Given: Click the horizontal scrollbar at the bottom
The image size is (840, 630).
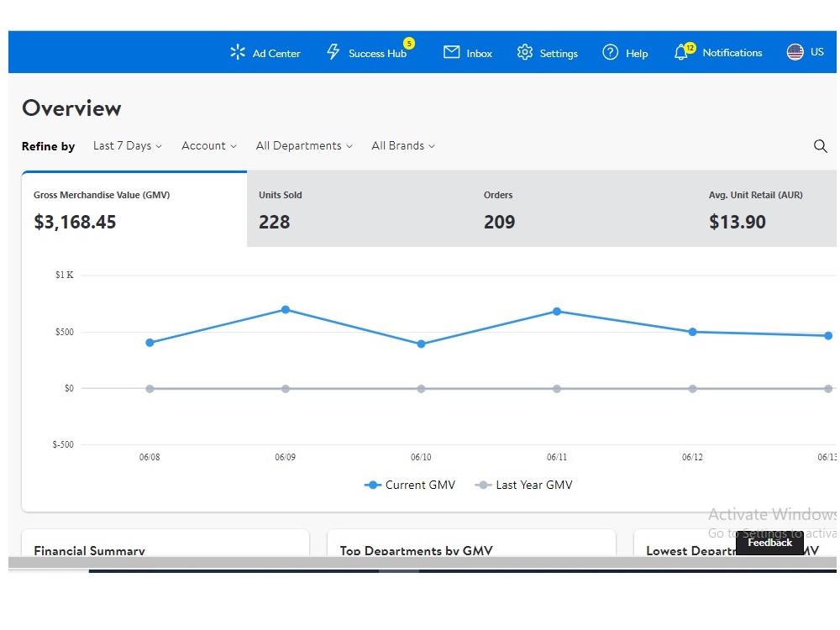Looking at the screenshot, I should (423, 562).
